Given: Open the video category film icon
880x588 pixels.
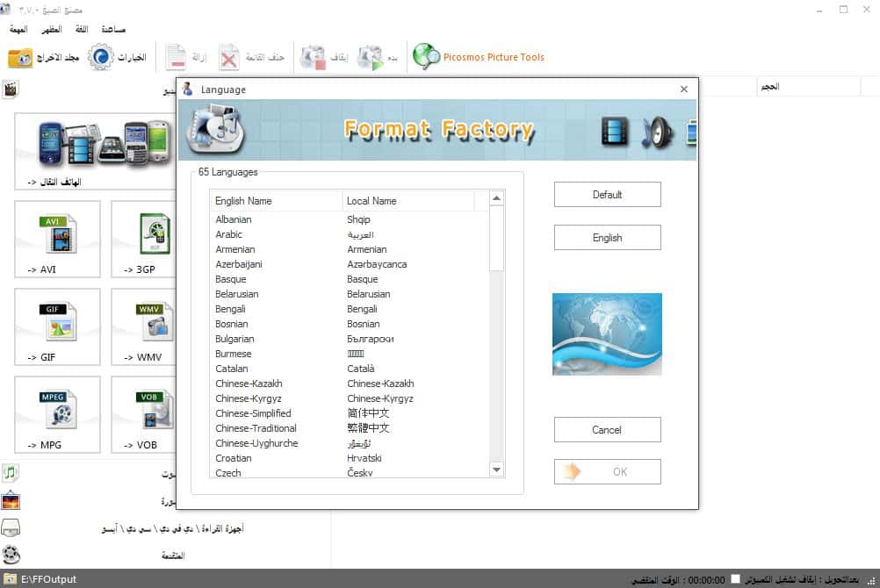Looking at the screenshot, I should coord(11,90).
